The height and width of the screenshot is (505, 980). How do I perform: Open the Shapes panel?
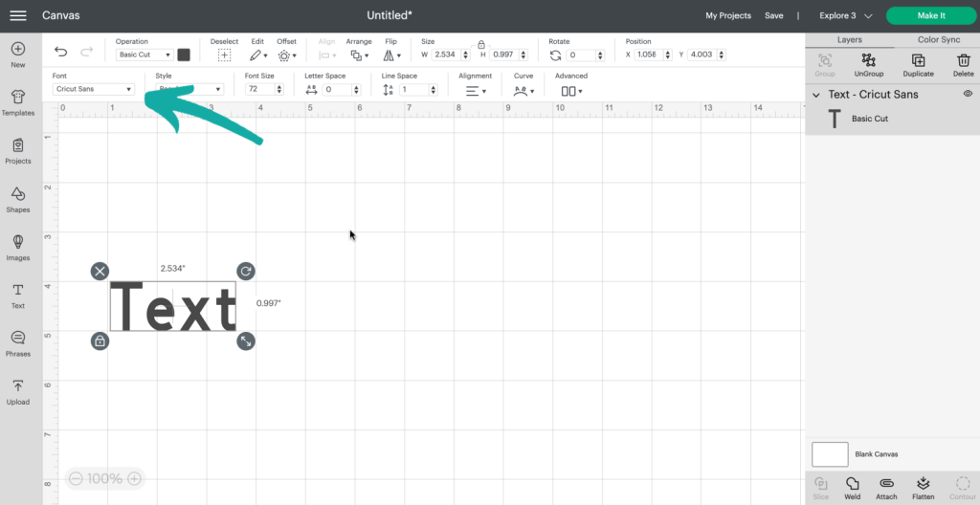pos(18,200)
